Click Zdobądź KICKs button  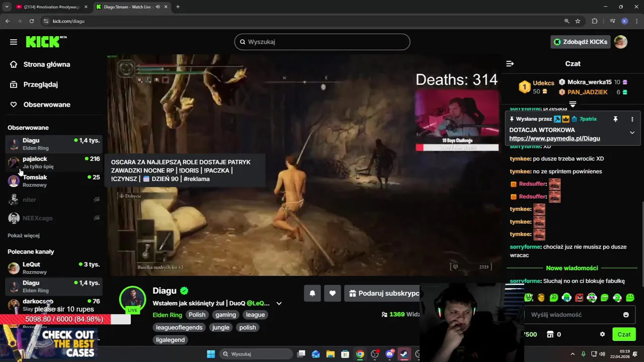[x=581, y=42]
